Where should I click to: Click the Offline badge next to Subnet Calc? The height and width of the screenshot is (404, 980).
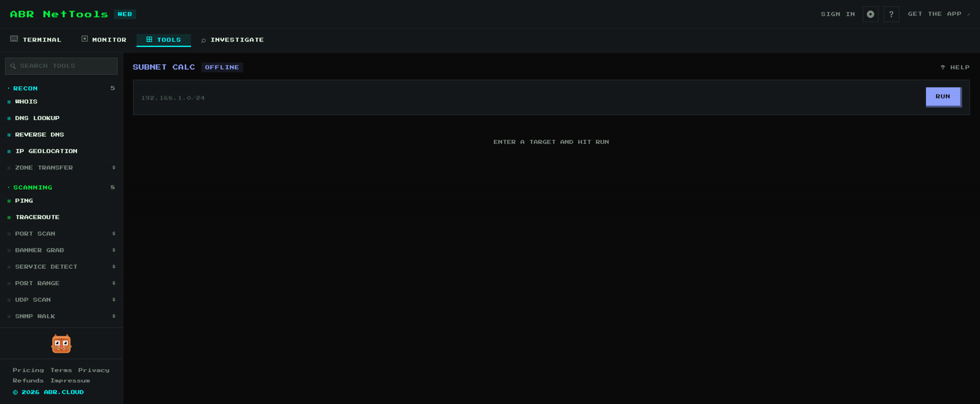click(x=222, y=67)
